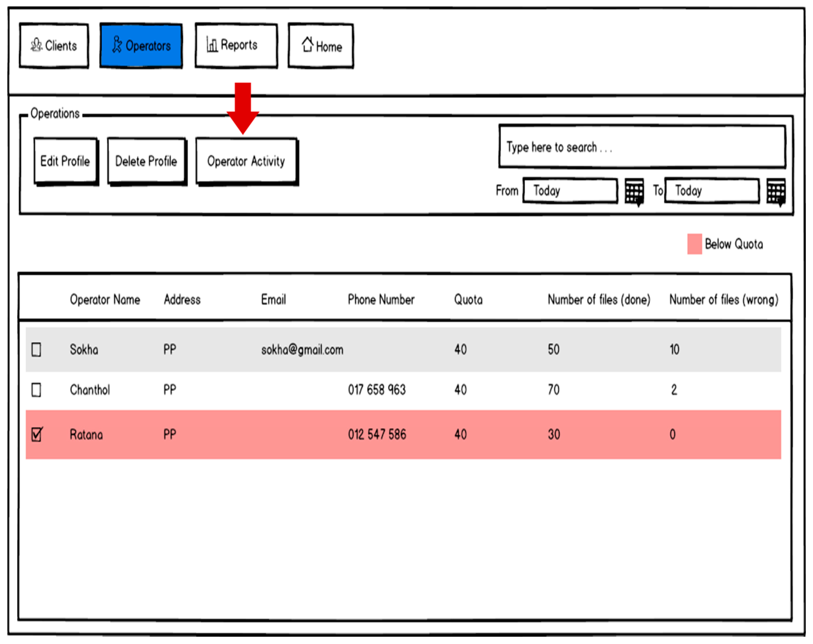Click the Operator Name column header

pos(105,299)
